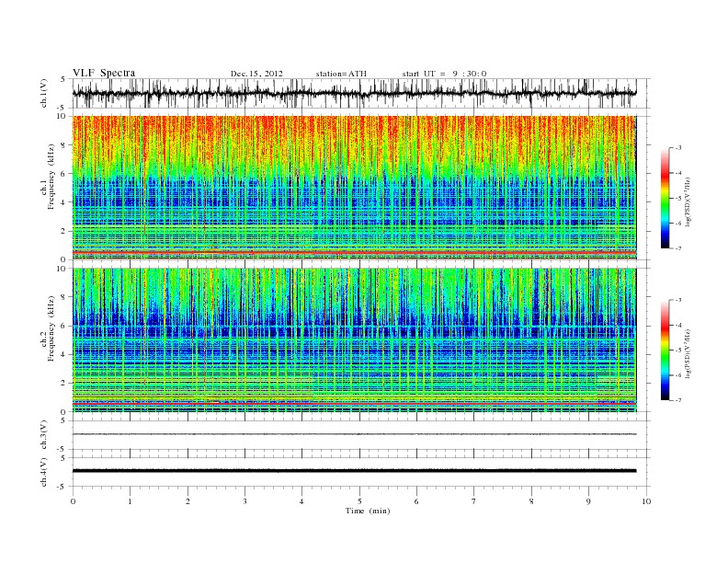This screenshot has width=728, height=563.
Task: Click tick label '8' on Time axis
Action: coord(531,501)
